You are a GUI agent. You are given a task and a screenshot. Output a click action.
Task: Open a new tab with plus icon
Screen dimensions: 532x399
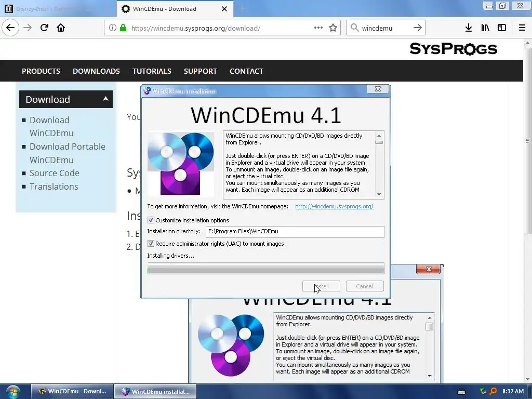point(242,8)
